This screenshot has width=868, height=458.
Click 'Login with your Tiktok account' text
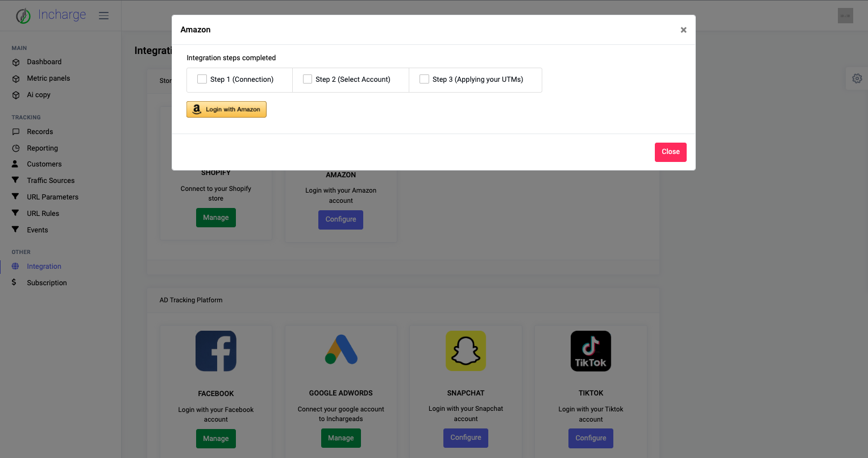pyautogui.click(x=591, y=414)
